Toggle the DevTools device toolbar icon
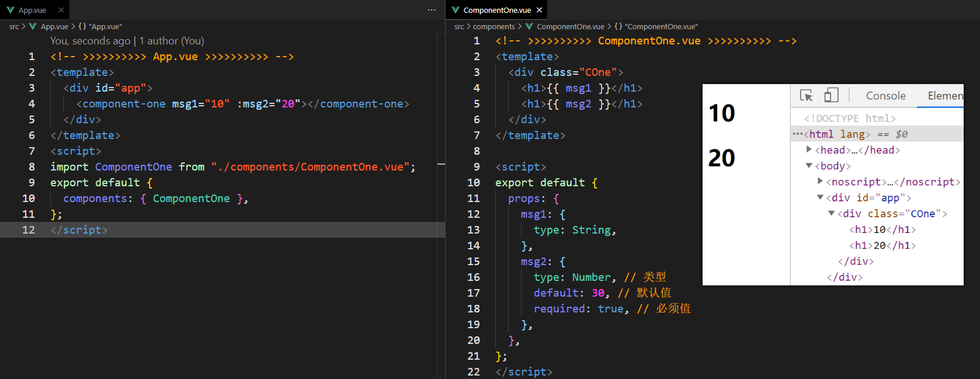 tap(831, 95)
